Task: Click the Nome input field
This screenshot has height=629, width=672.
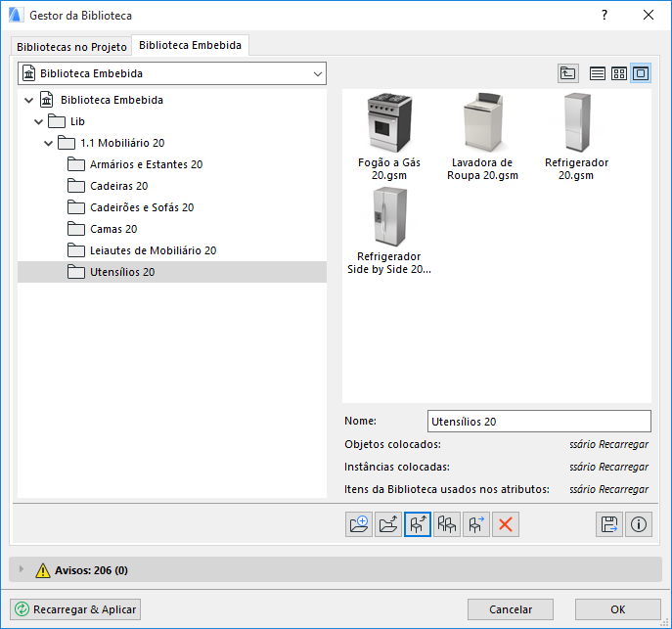Action: [x=539, y=422]
